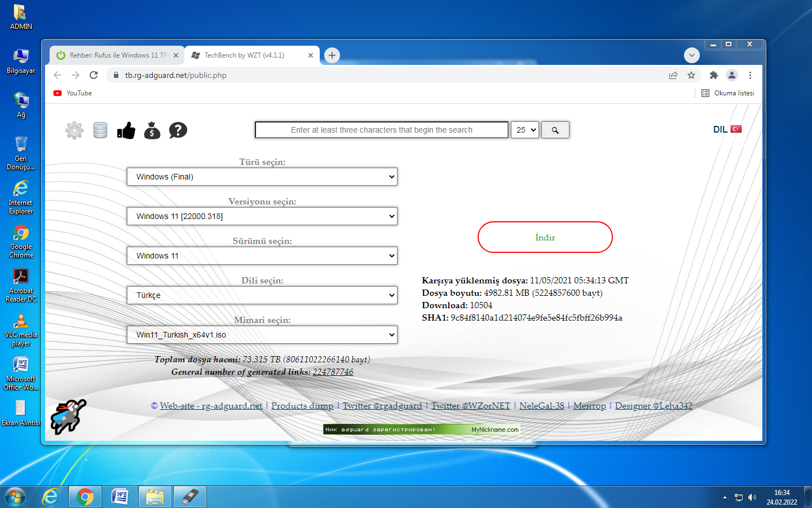
Task: Open a new browser tab
Action: pyautogui.click(x=332, y=55)
